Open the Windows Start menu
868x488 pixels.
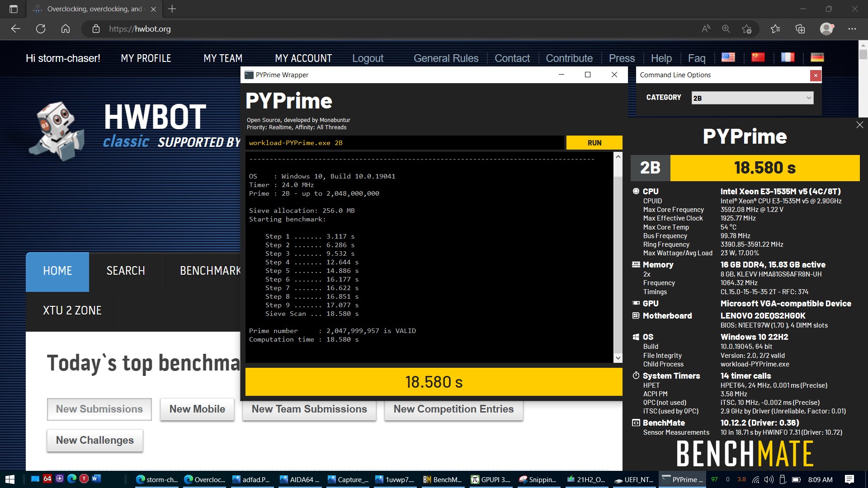pyautogui.click(x=10, y=479)
